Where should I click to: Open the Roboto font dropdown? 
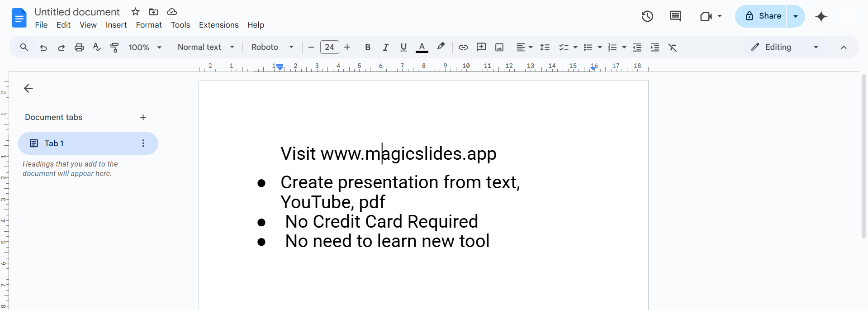[273, 47]
